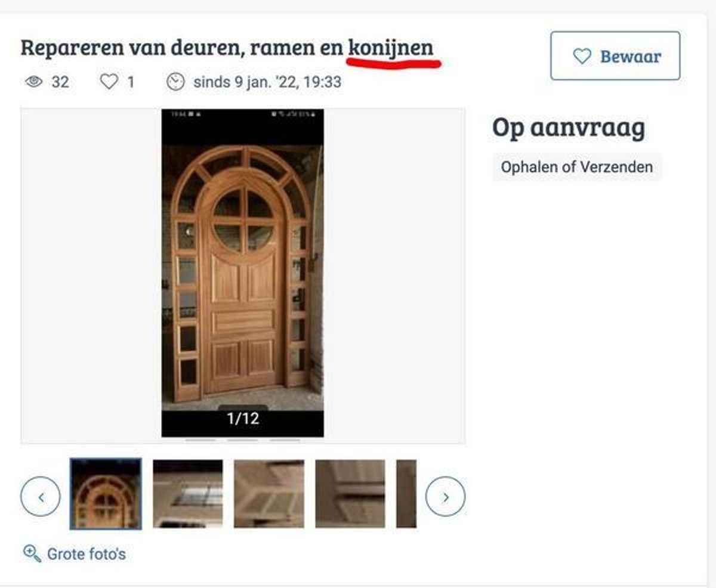
Task: Click the 1/12 photo counter
Action: 243,419
